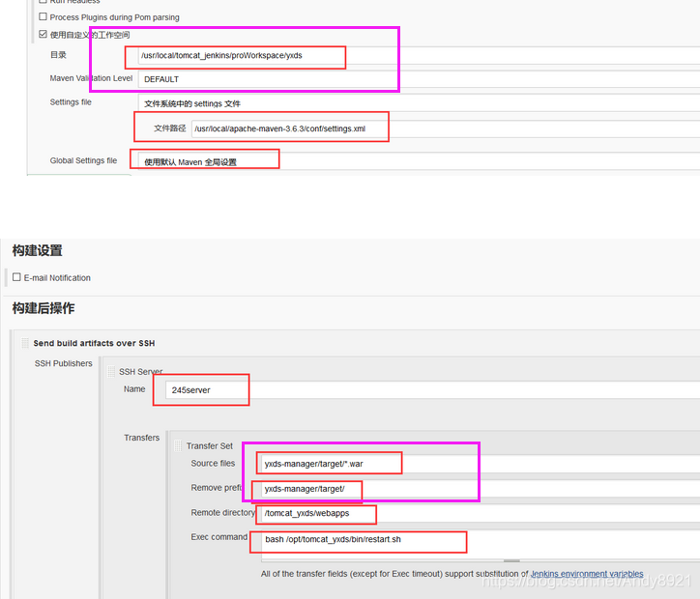Click the SSH Publishers label
Viewport: 700px width, 599px height.
click(64, 363)
